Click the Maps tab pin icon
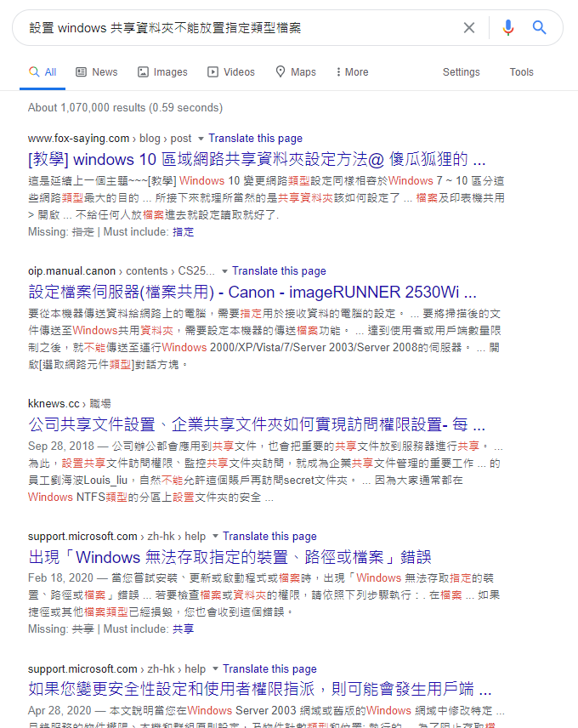The height and width of the screenshot is (728, 578). [x=280, y=71]
